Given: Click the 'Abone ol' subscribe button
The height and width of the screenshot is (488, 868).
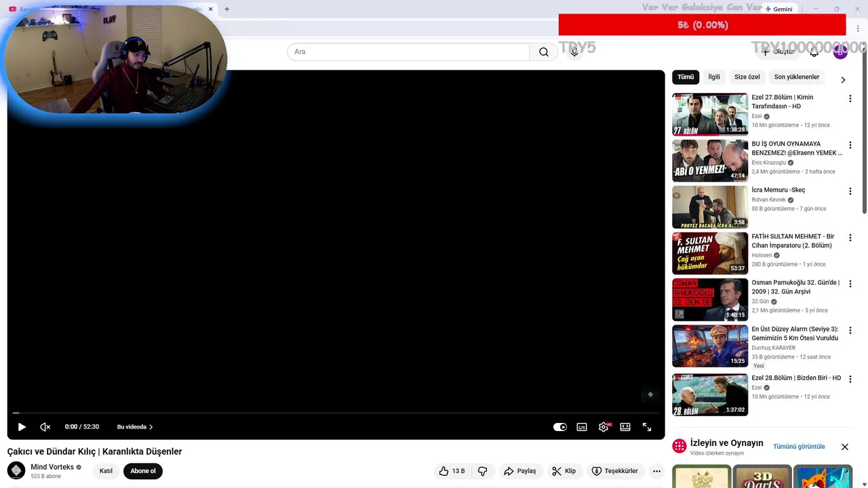Looking at the screenshot, I should [x=143, y=471].
